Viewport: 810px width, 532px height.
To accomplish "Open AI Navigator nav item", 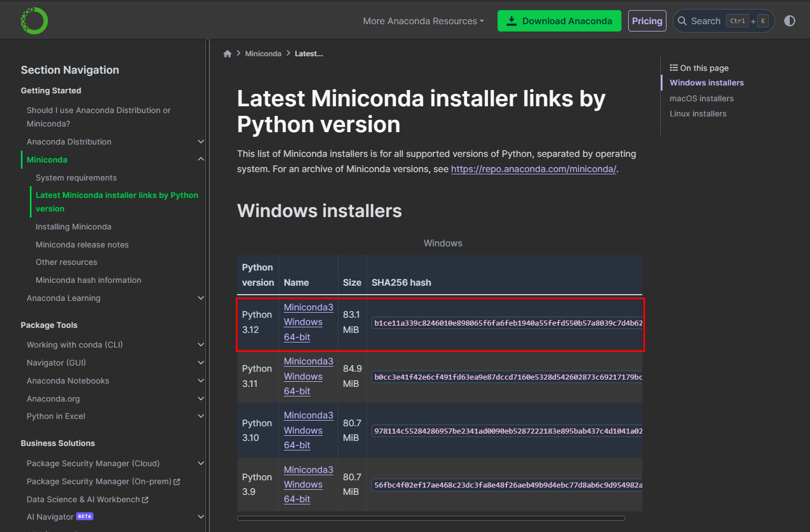I will [50, 517].
